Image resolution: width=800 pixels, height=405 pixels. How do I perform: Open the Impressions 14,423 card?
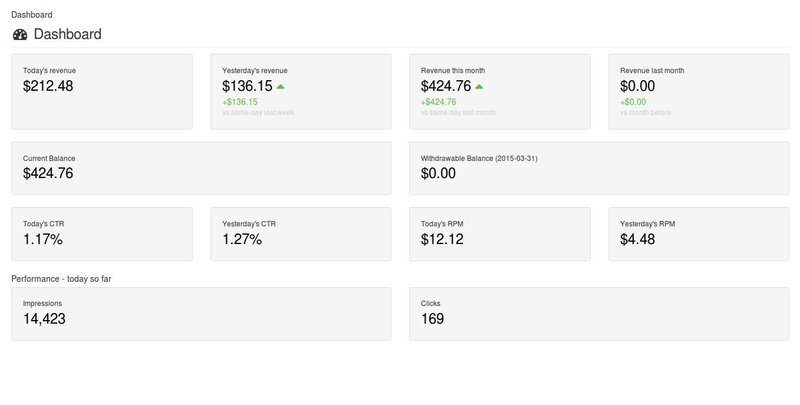coord(201,314)
